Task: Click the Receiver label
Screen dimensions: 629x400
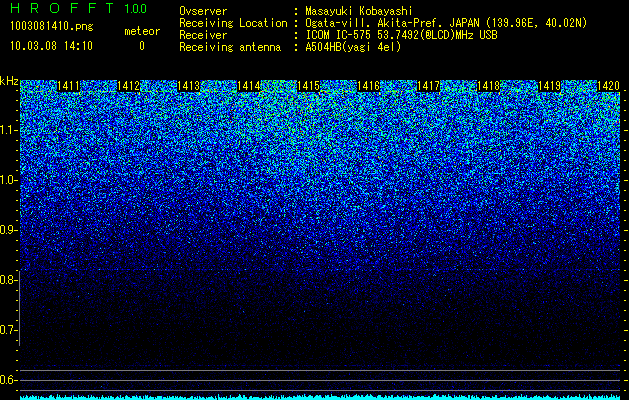Action: coord(203,35)
